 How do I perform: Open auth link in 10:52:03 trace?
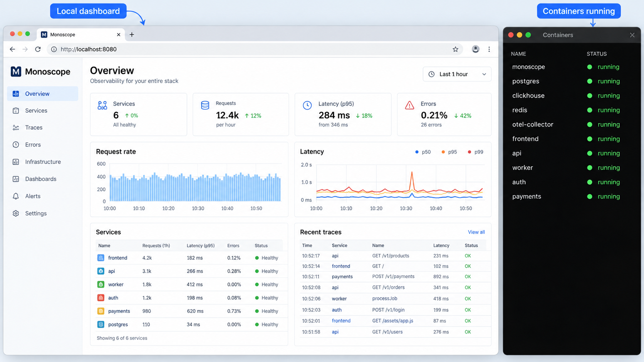pos(337,310)
